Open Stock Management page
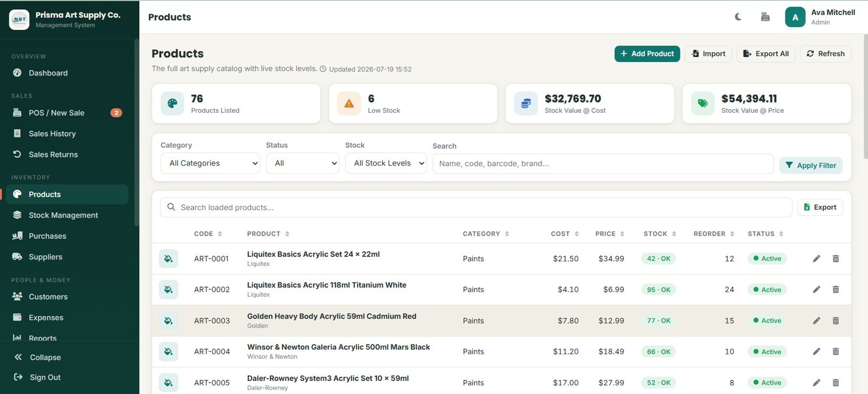This screenshot has height=394, width=868. (67, 215)
